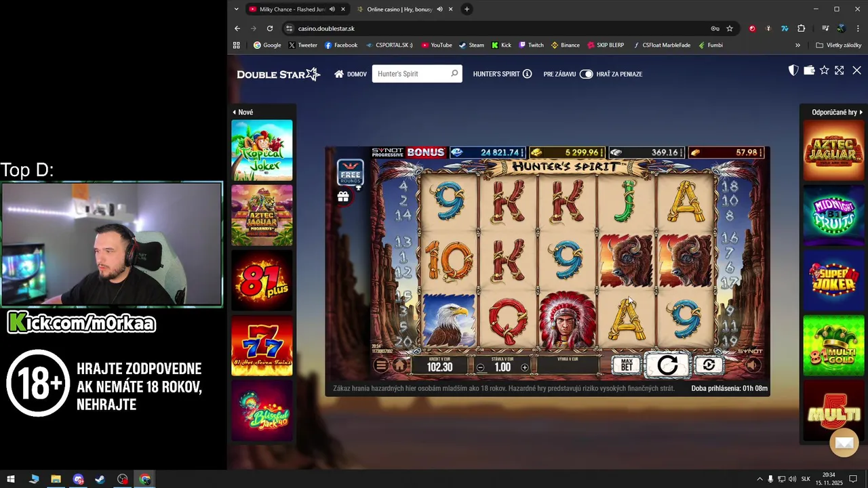The height and width of the screenshot is (488, 868).
Task: Click the Hunter's Spirit search field
Action: click(x=417, y=74)
